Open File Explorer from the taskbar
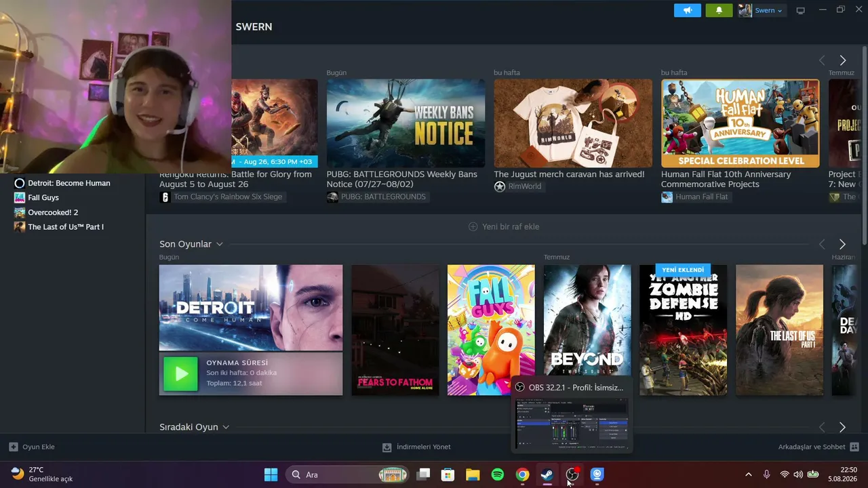 (473, 474)
